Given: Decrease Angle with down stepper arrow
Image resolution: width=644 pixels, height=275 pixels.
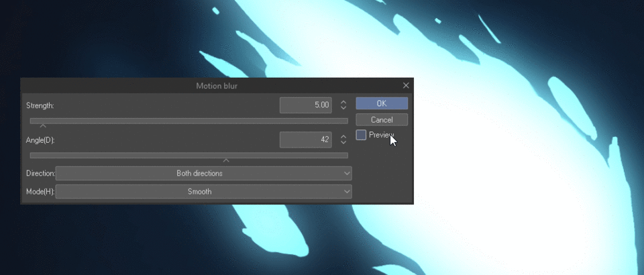Looking at the screenshot, I should coord(343,142).
